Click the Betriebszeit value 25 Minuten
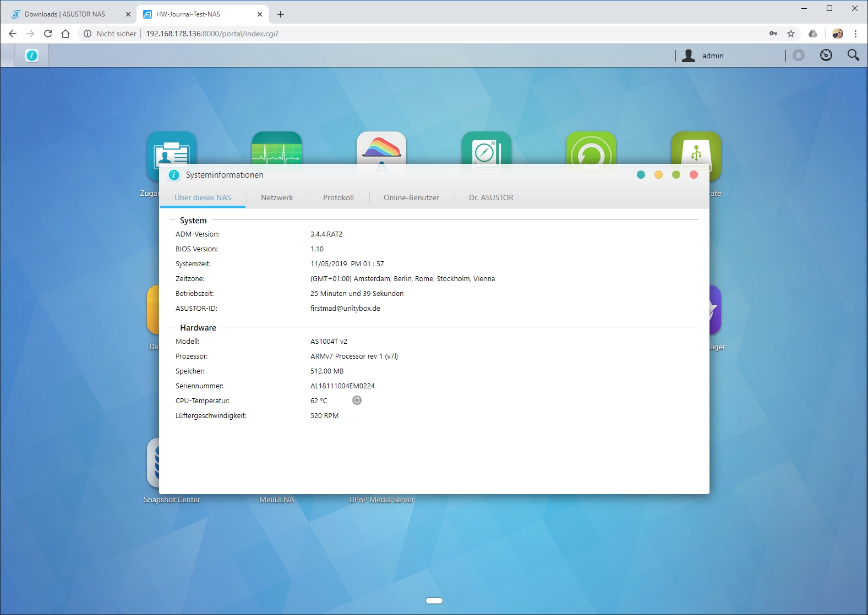The width and height of the screenshot is (868, 615). pos(357,294)
